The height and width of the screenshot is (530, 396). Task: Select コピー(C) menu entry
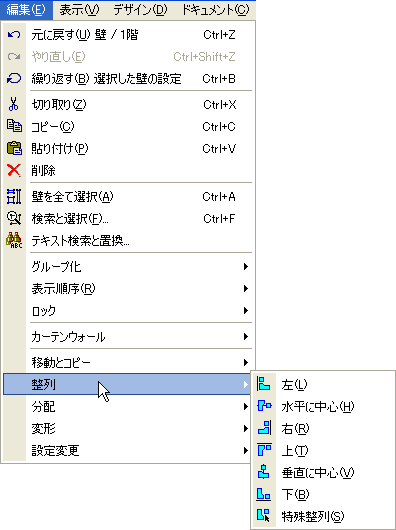pos(128,126)
